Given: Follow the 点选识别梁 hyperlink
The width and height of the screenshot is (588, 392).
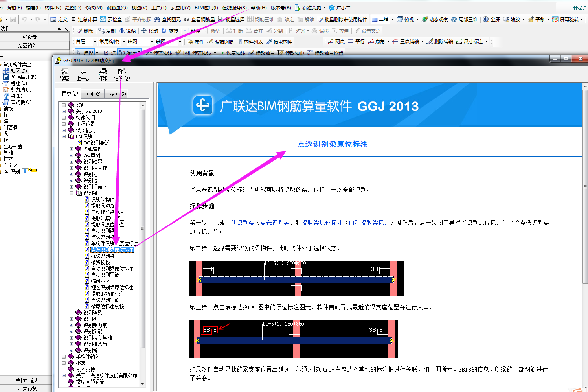Looking at the screenshot, I should click(x=275, y=223).
